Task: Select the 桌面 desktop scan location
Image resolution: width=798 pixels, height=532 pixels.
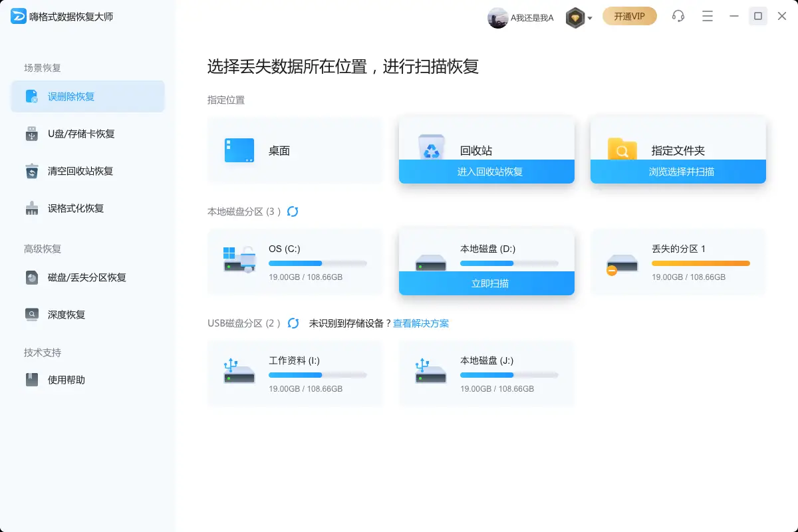Action: [x=295, y=150]
